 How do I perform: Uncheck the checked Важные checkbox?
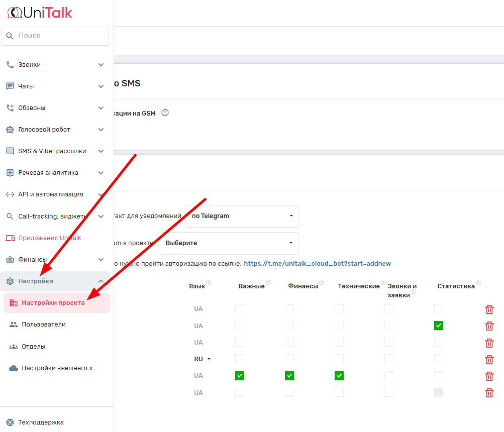[240, 376]
